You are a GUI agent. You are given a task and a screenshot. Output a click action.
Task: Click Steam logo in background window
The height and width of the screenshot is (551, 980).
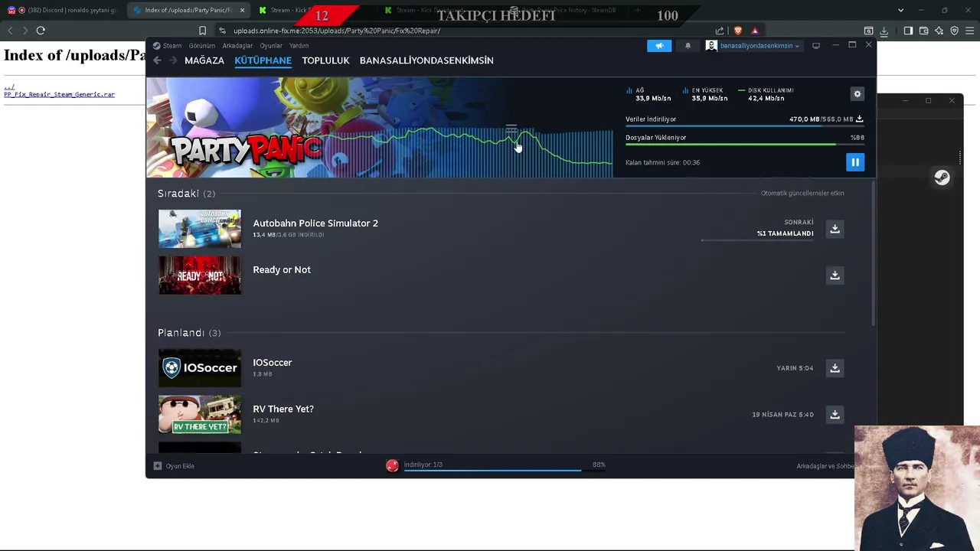pyautogui.click(x=942, y=178)
